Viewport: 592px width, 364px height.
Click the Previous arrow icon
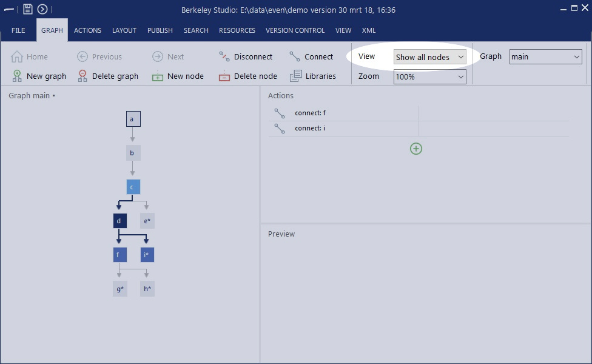(82, 56)
